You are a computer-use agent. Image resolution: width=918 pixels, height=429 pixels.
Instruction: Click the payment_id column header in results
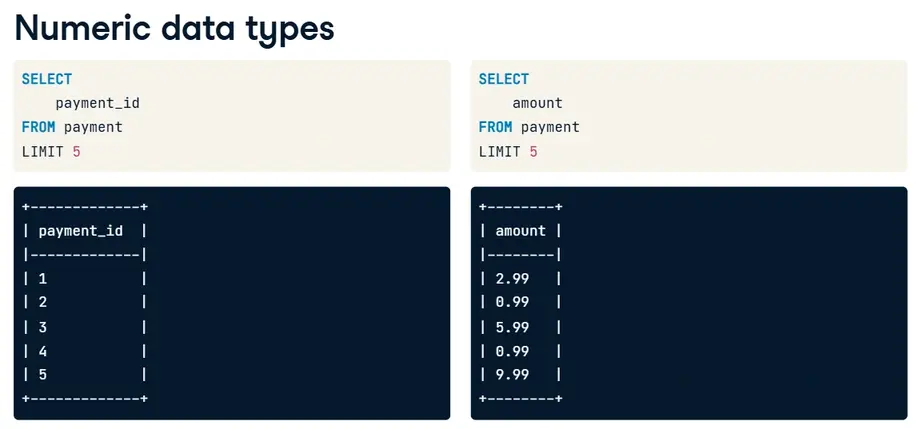[80, 231]
